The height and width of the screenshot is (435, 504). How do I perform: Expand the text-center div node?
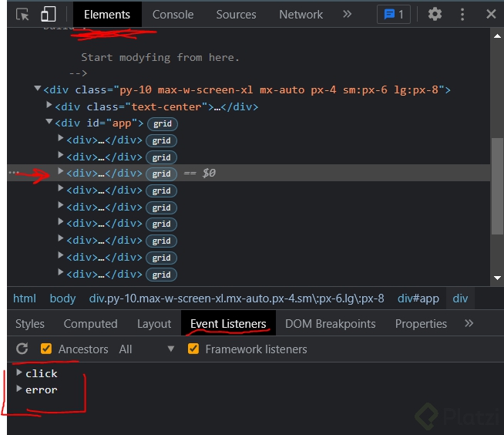pos(49,105)
